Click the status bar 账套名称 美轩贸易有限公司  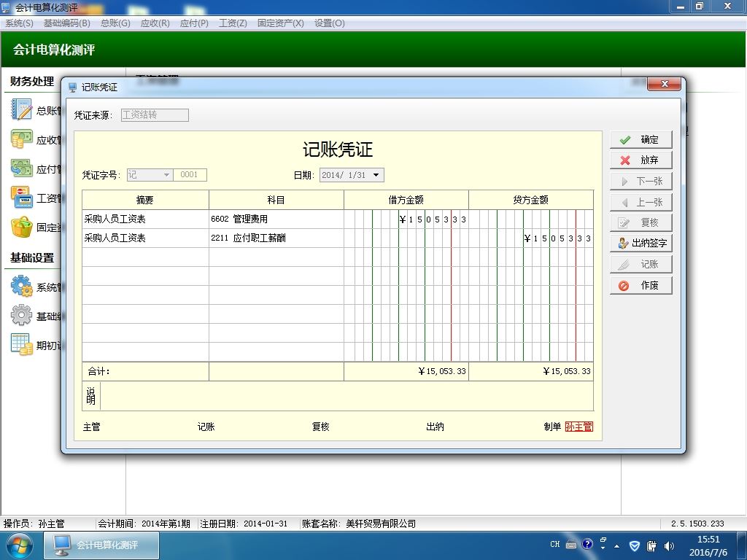click(x=359, y=524)
